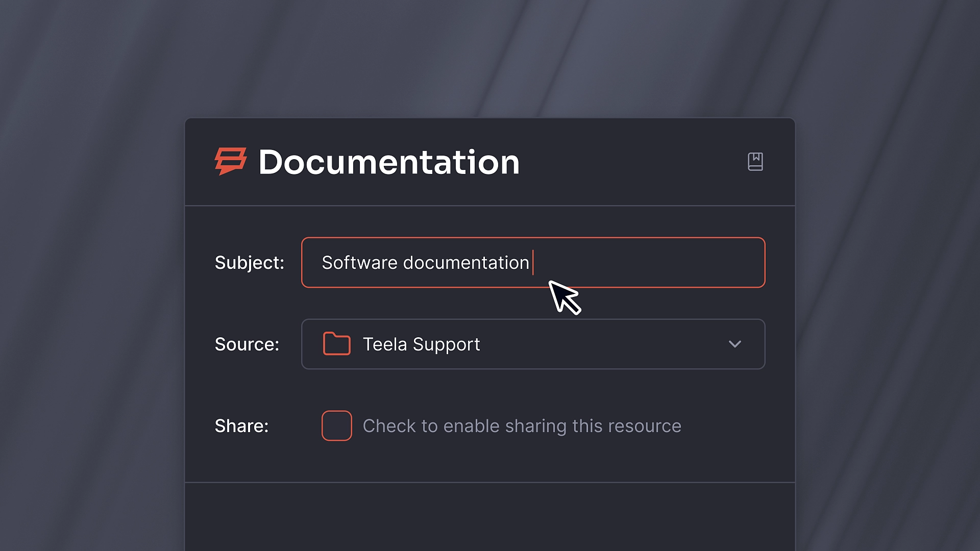Click the word 'Support' in Source selector
Image resolution: width=980 pixels, height=551 pixels.
pyautogui.click(x=446, y=344)
